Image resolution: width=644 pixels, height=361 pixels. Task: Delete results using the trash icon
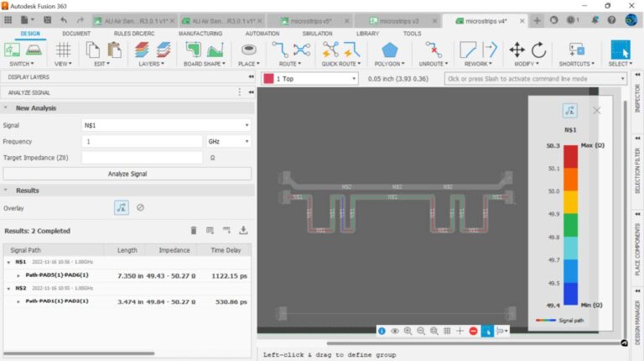click(194, 230)
